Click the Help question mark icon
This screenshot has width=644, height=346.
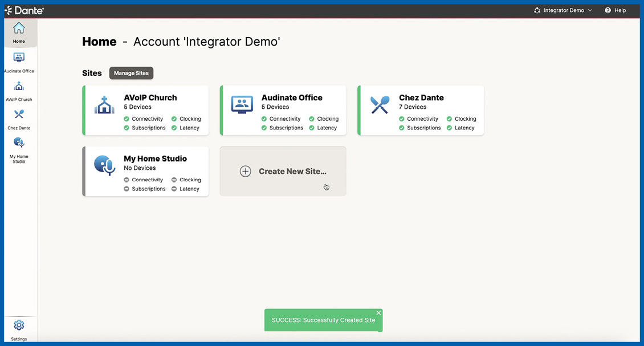[608, 10]
